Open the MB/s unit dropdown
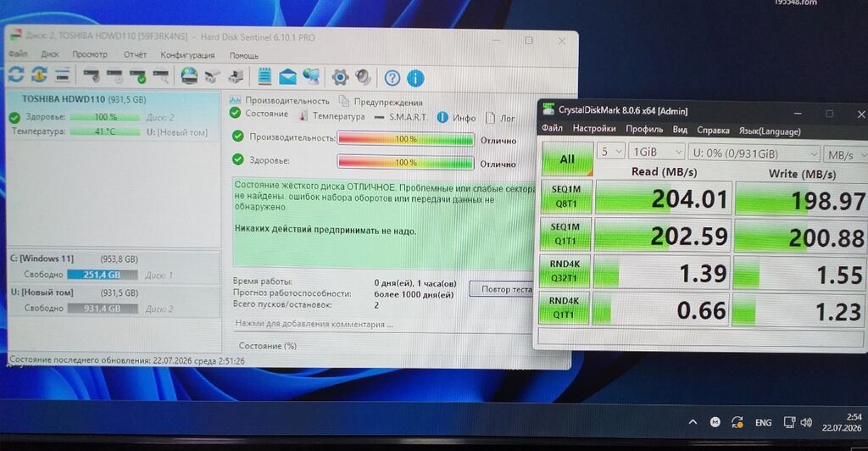Image resolution: width=868 pixels, height=451 pixels. point(846,155)
